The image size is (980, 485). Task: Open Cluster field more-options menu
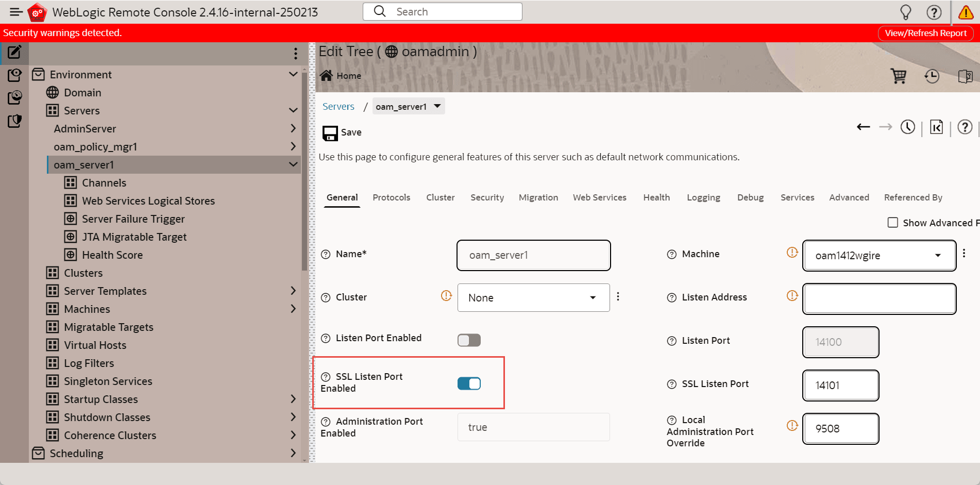(618, 296)
